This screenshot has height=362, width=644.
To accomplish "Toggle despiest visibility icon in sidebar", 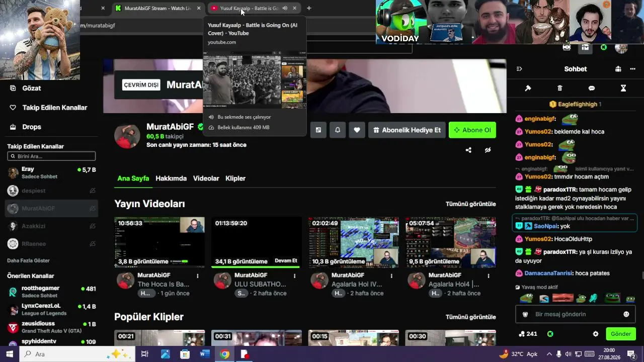I will (x=93, y=191).
